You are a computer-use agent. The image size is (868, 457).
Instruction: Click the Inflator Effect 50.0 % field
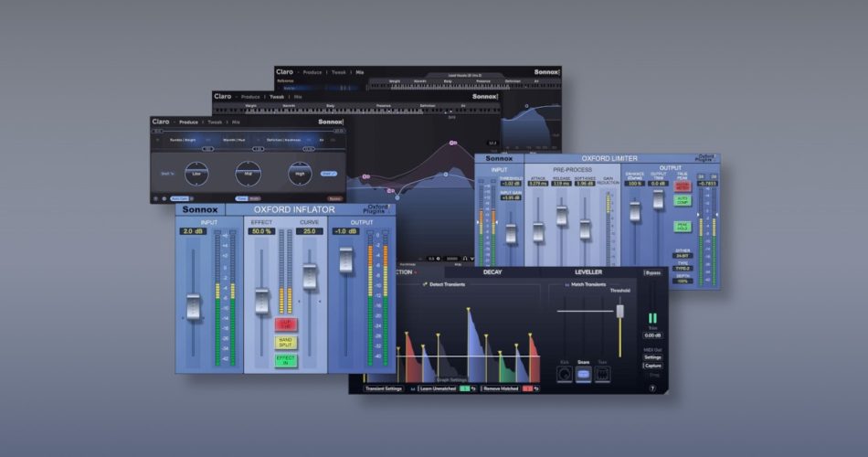(x=261, y=231)
